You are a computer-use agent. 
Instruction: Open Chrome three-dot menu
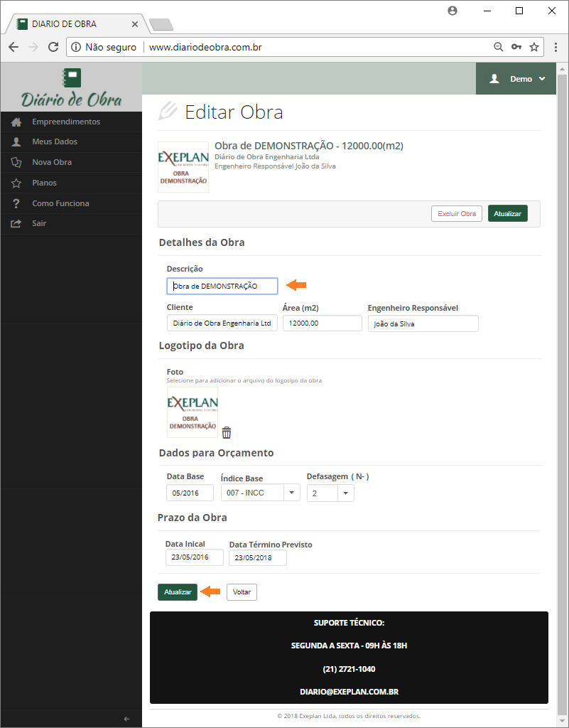pos(556,47)
